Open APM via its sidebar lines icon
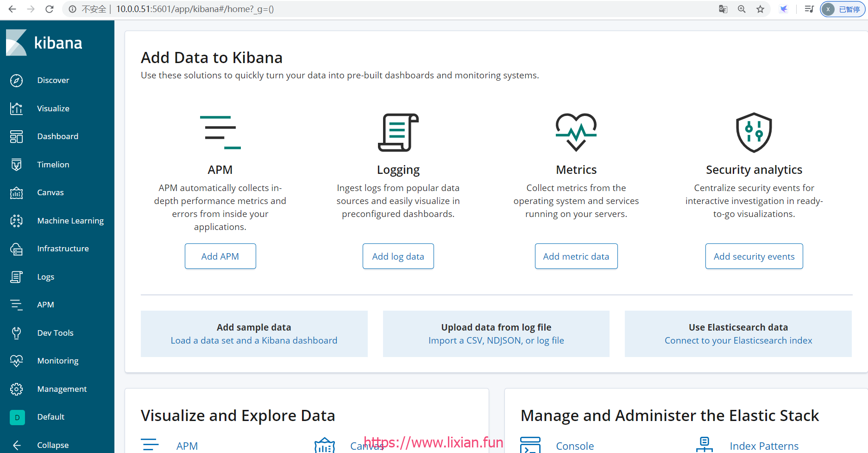868x453 pixels. point(16,305)
